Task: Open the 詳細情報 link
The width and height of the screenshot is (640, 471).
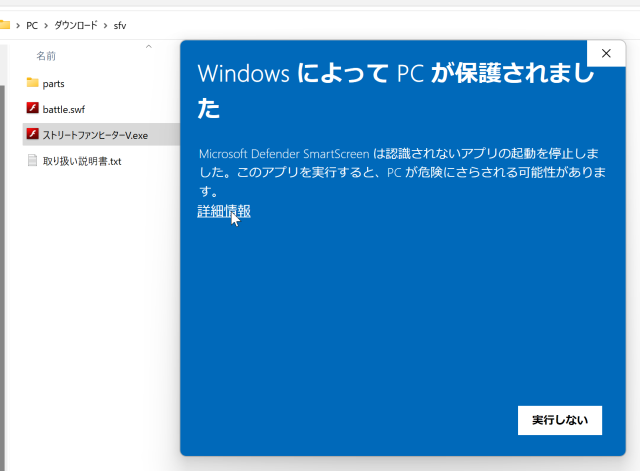Action: click(x=224, y=211)
